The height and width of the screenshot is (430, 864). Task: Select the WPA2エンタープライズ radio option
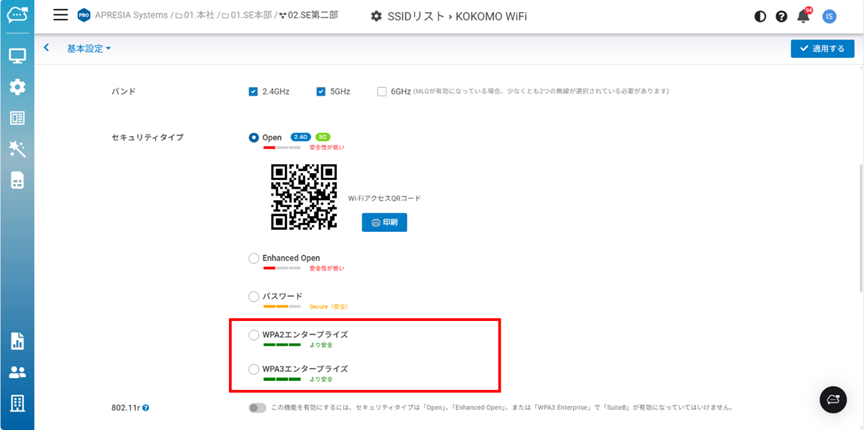tap(254, 335)
